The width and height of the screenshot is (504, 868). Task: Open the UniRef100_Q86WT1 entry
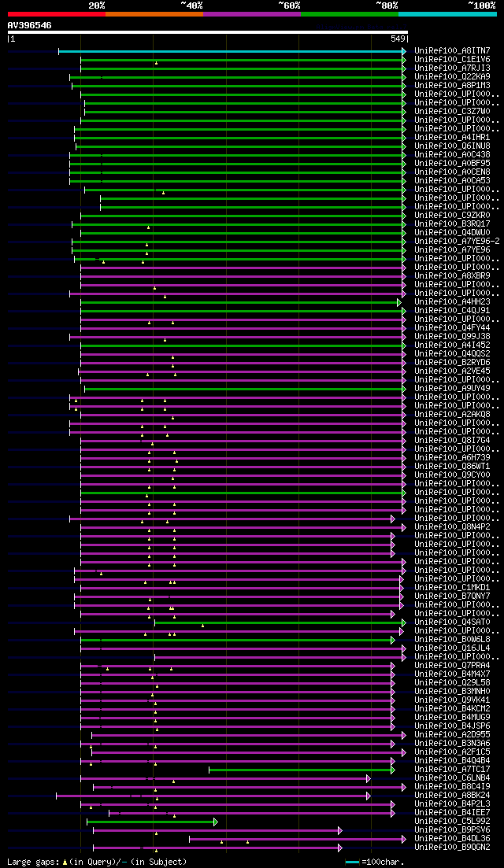click(452, 466)
